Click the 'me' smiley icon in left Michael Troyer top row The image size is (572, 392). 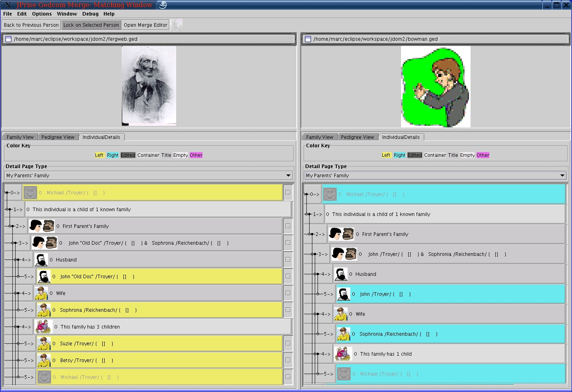(x=30, y=193)
